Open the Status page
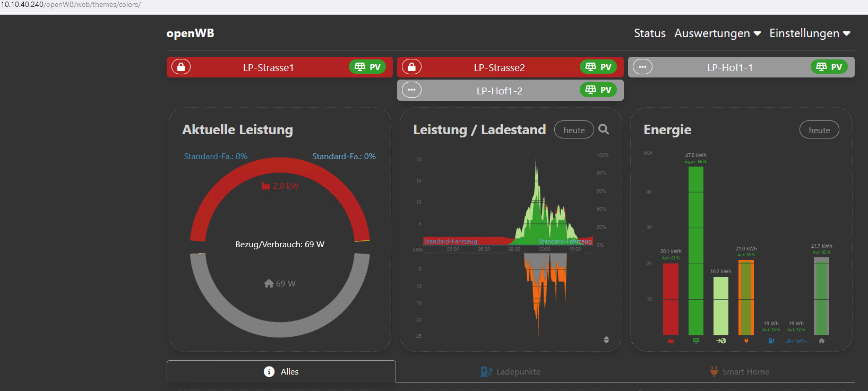Viewport: 868px width, 391px height. pos(650,33)
